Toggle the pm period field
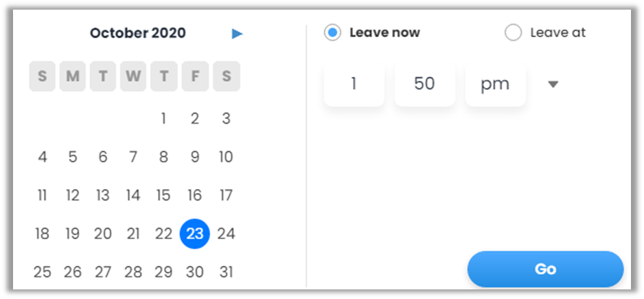Image resolution: width=644 pixels, height=299 pixels. click(x=495, y=84)
